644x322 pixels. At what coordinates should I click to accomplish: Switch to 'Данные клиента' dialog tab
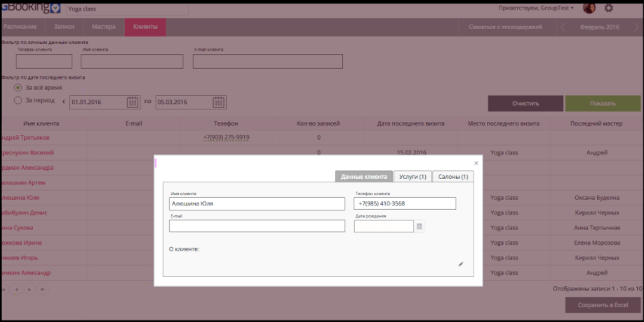(364, 177)
